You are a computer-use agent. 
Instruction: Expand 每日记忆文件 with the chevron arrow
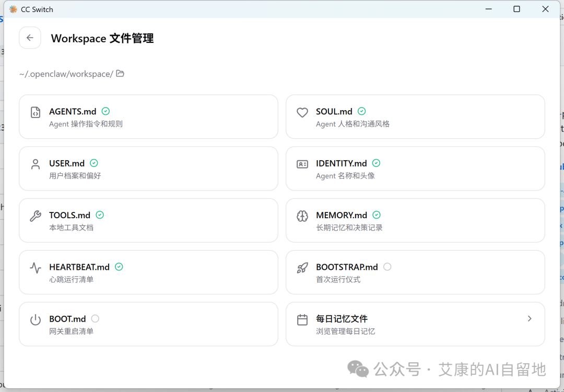pyautogui.click(x=530, y=318)
